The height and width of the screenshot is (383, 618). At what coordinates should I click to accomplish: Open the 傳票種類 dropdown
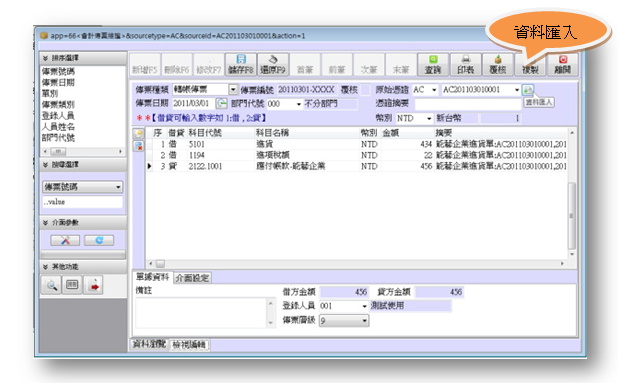pos(233,90)
